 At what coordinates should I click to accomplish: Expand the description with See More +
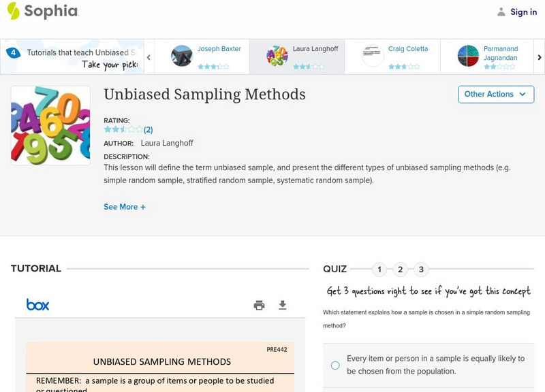coord(125,207)
